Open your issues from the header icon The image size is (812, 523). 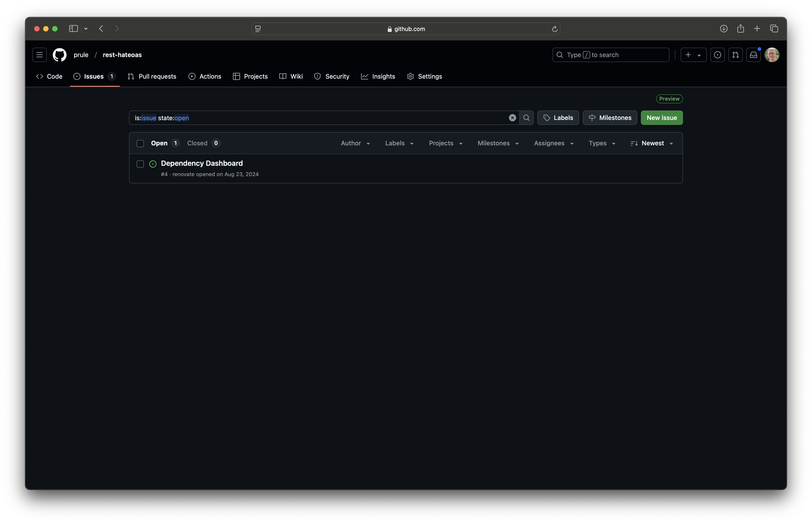(717, 55)
